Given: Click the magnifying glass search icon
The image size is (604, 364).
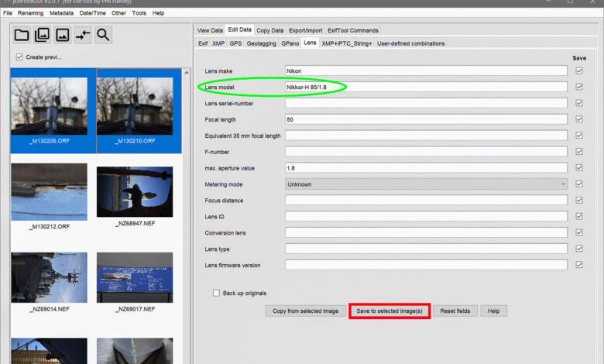Looking at the screenshot, I should 102,34.
